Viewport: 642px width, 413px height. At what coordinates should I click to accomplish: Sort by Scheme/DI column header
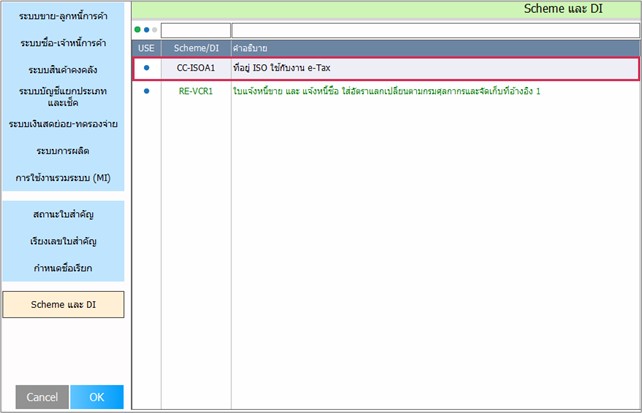196,48
